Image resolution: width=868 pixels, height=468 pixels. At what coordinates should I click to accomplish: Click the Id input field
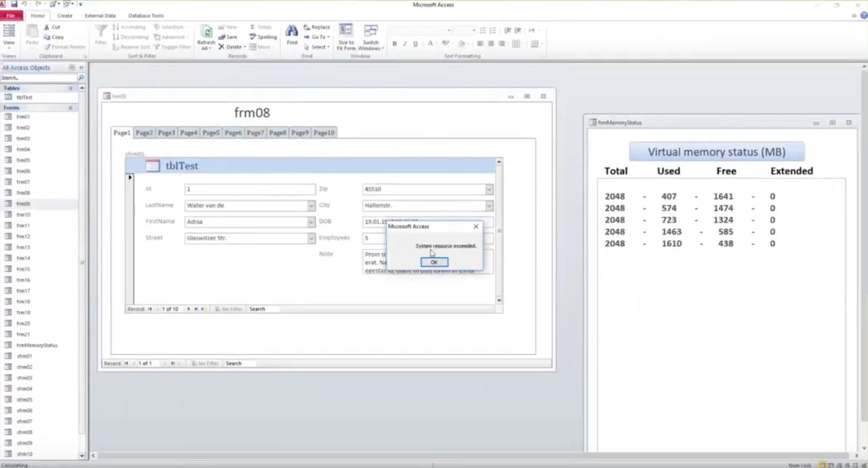point(250,189)
